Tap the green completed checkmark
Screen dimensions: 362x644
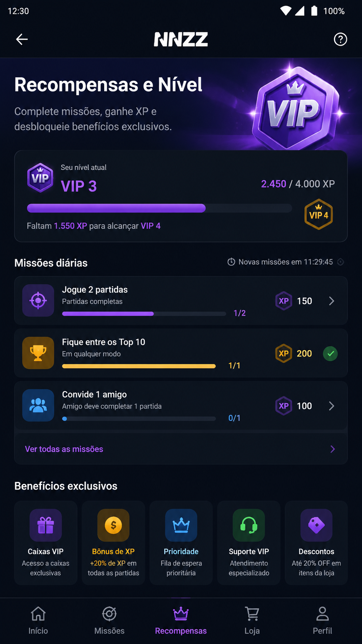[330, 354]
